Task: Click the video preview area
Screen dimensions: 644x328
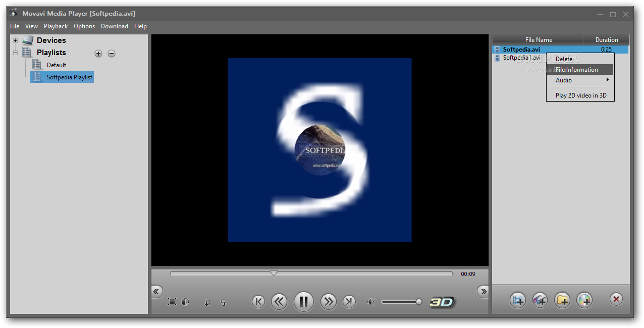Action: (x=319, y=150)
